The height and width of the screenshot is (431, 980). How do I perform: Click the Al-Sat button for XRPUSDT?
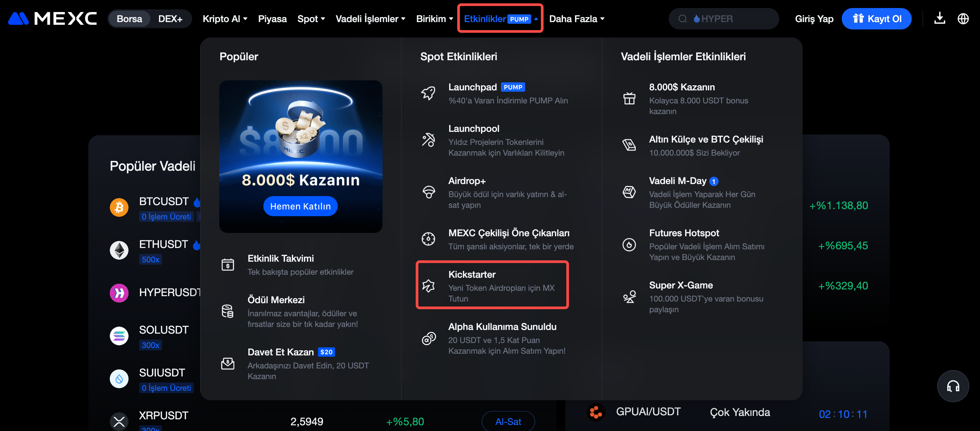coord(508,421)
